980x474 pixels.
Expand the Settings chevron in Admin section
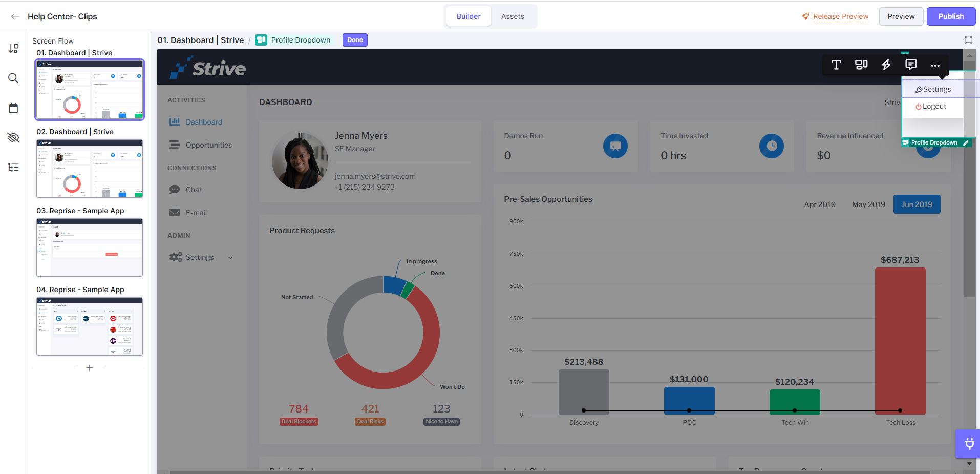230,258
